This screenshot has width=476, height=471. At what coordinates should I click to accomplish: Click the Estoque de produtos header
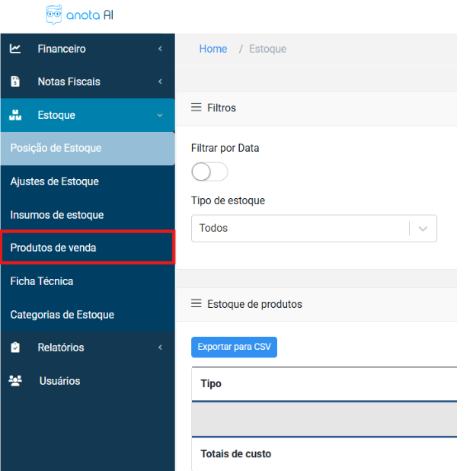316,304
